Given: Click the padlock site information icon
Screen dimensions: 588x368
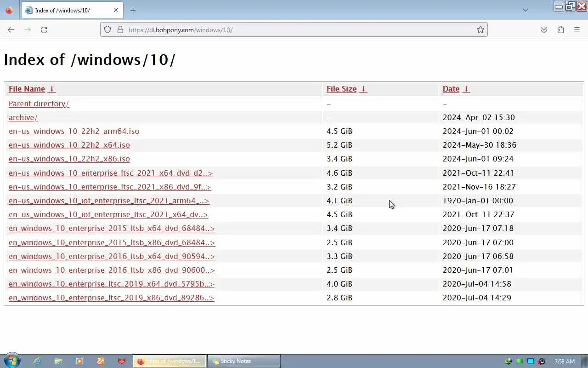Looking at the screenshot, I should click(120, 29).
